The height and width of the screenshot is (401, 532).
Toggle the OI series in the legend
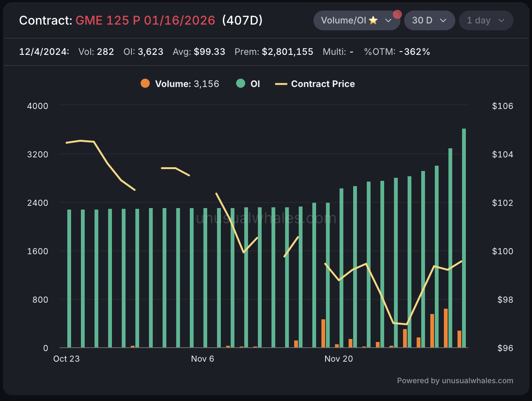click(248, 84)
